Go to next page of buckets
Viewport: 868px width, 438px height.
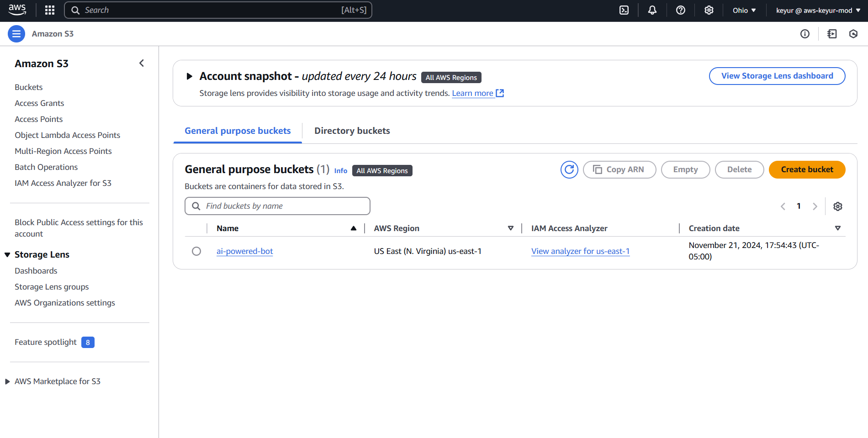(815, 206)
